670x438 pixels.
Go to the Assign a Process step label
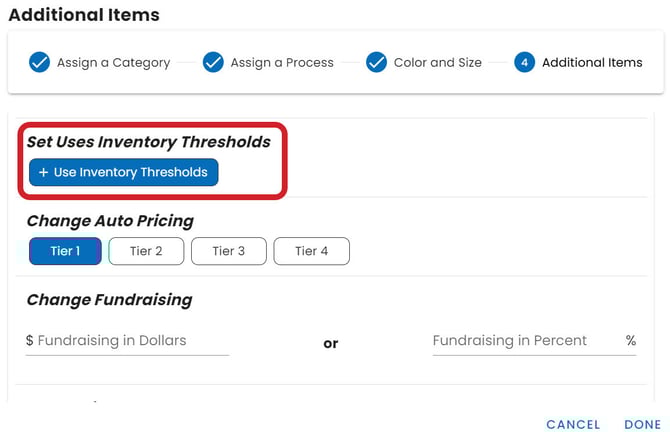(282, 63)
